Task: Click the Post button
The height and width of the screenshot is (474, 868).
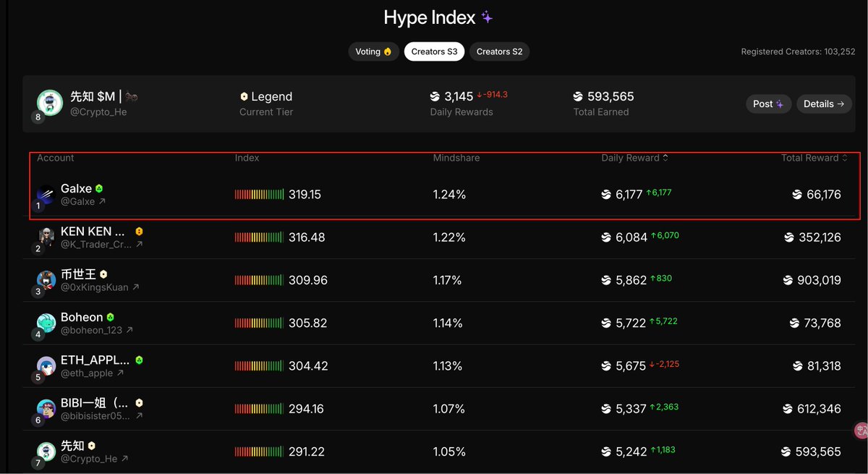Action: (x=768, y=104)
